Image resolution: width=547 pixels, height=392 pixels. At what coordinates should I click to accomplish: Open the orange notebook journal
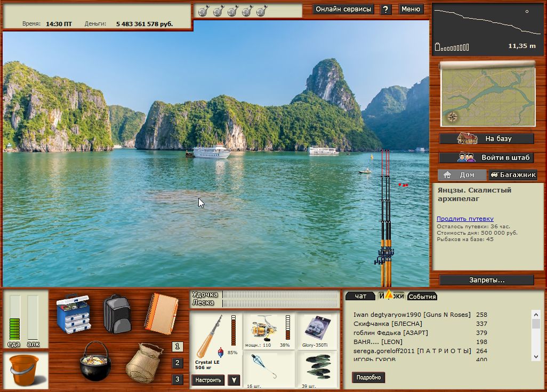tap(161, 314)
